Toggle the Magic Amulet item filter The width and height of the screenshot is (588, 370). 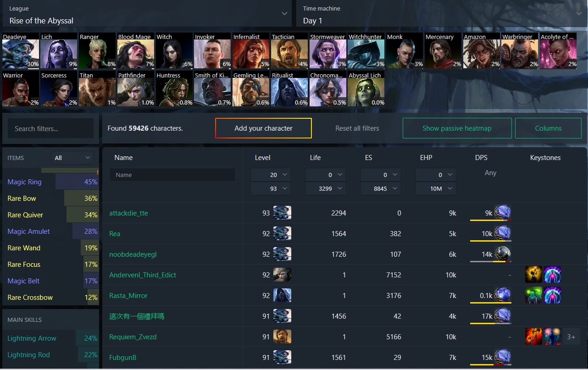(50, 232)
